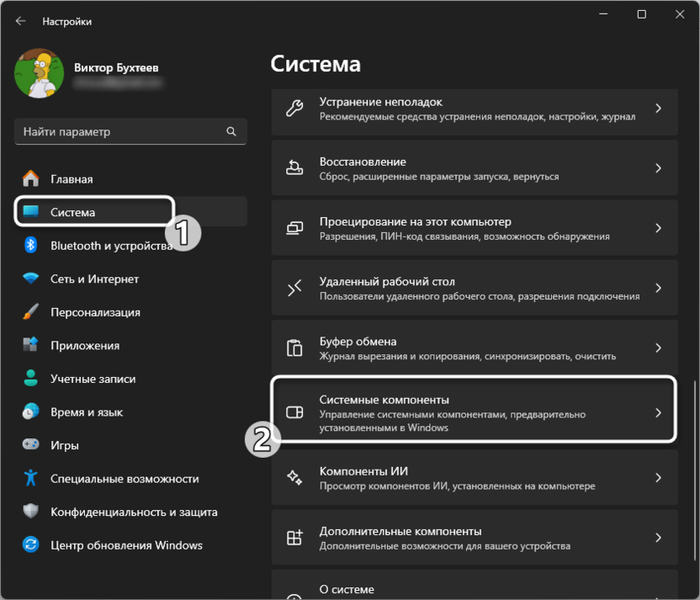
Task: Select Время и язык menu item
Action: pyautogui.click(x=87, y=412)
